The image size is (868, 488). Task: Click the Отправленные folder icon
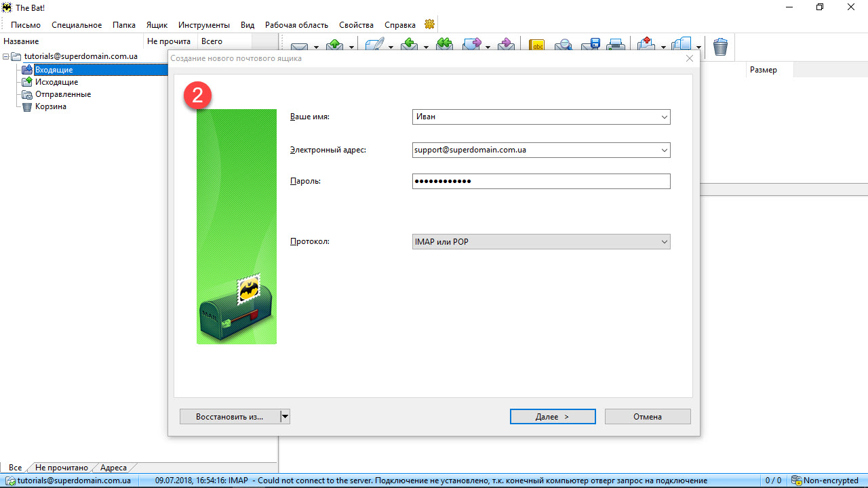click(x=27, y=94)
